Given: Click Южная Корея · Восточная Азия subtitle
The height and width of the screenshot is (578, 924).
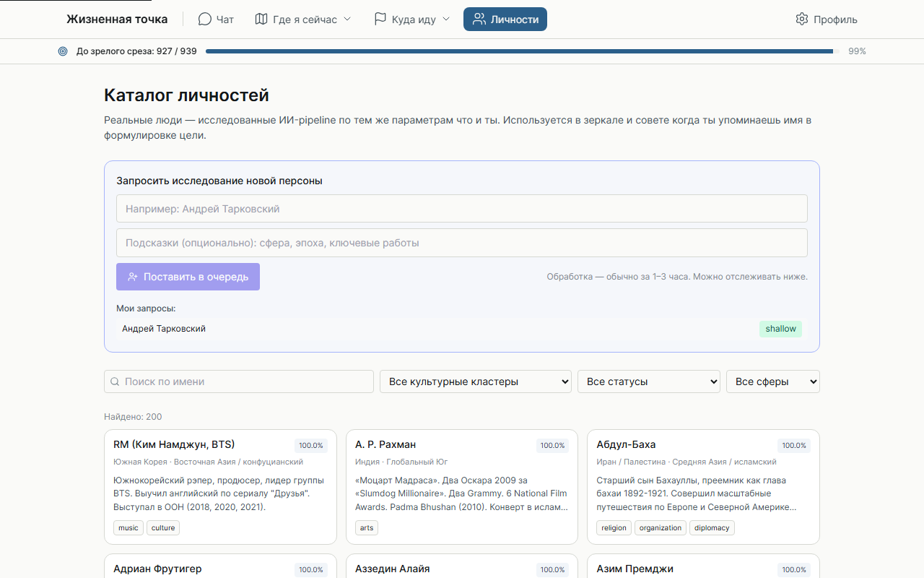Looking at the screenshot, I should 209,462.
